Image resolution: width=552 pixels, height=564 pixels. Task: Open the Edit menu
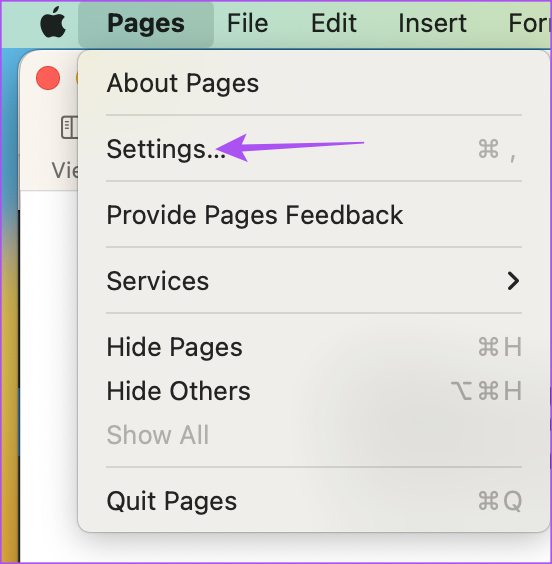[x=334, y=23]
